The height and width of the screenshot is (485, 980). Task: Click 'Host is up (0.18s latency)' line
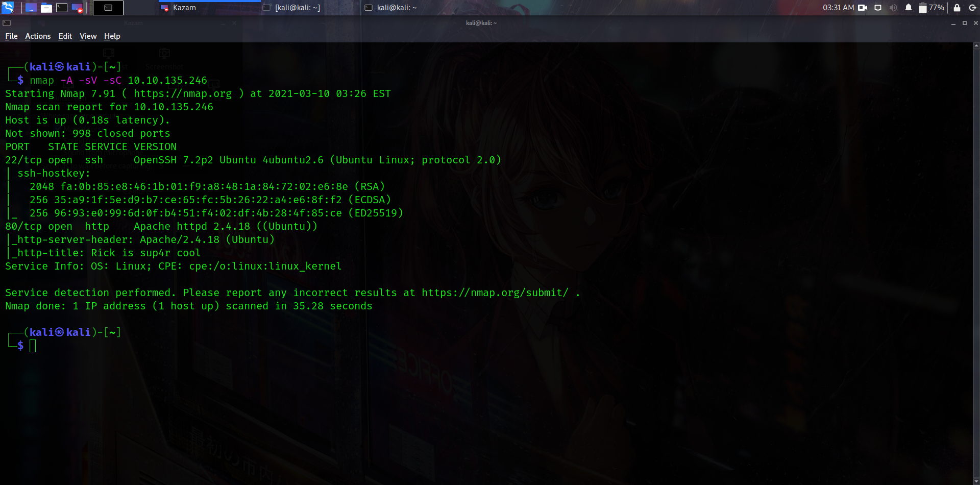click(87, 120)
